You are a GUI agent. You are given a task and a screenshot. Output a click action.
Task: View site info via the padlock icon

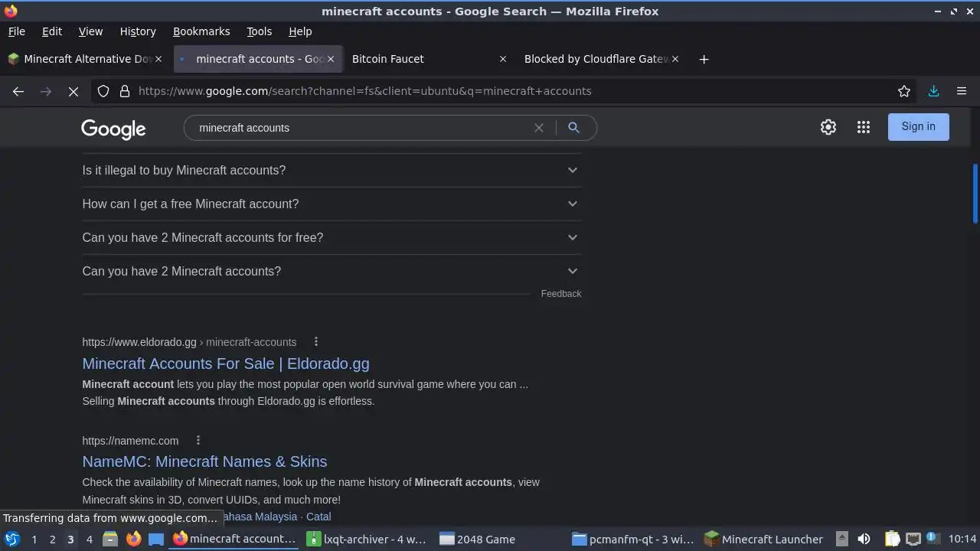125,91
